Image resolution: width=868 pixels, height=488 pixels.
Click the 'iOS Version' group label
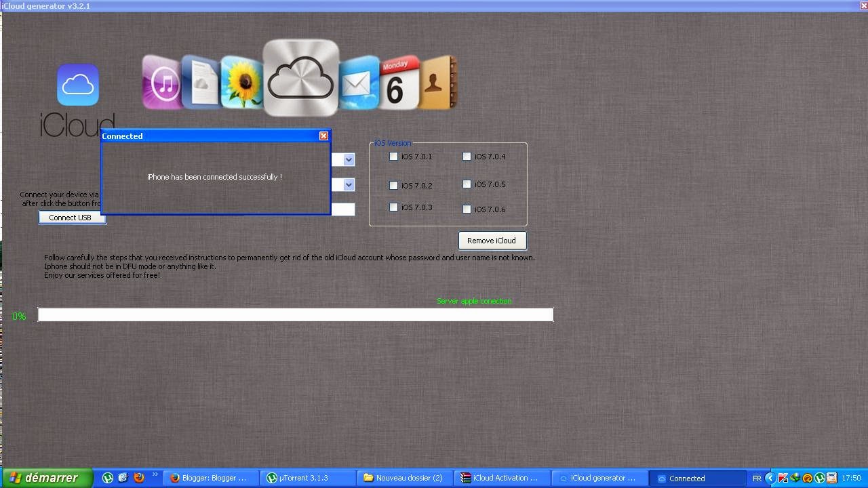pos(393,143)
